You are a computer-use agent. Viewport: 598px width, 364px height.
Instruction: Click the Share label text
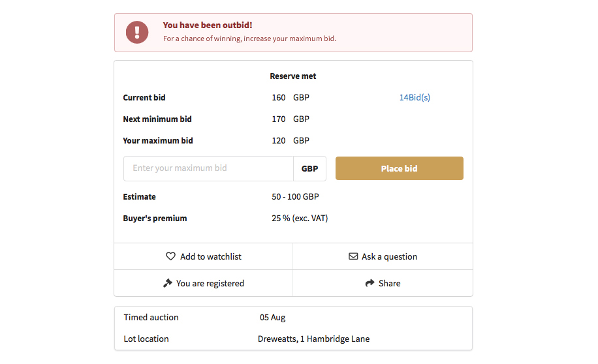[389, 283]
